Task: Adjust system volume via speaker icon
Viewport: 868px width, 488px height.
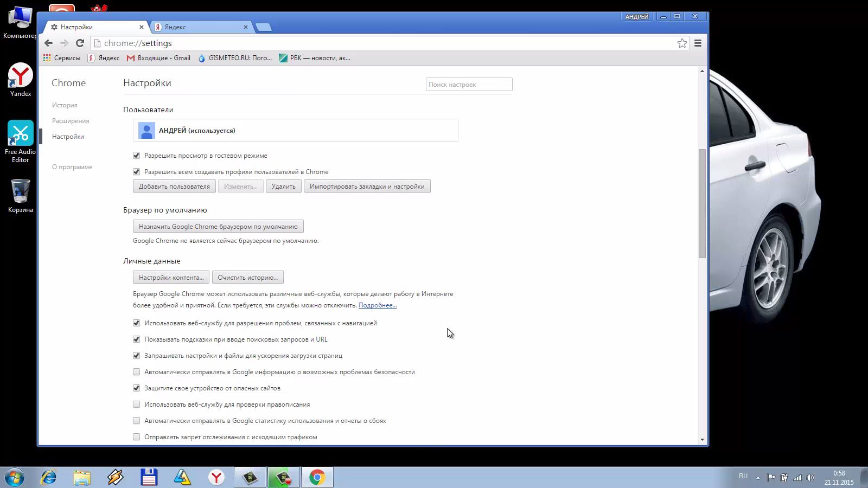Action: coord(809,477)
